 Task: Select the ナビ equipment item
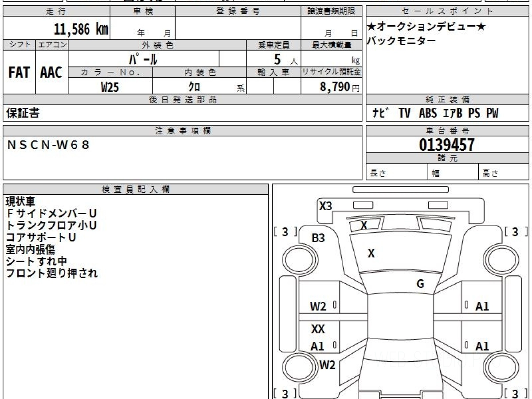[x=380, y=113]
